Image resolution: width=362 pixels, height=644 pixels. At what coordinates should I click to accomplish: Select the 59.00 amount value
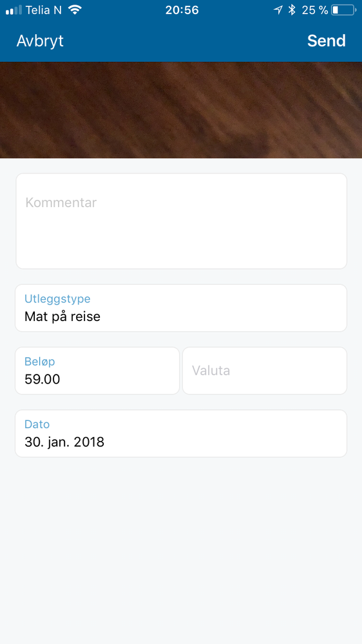coord(43,380)
